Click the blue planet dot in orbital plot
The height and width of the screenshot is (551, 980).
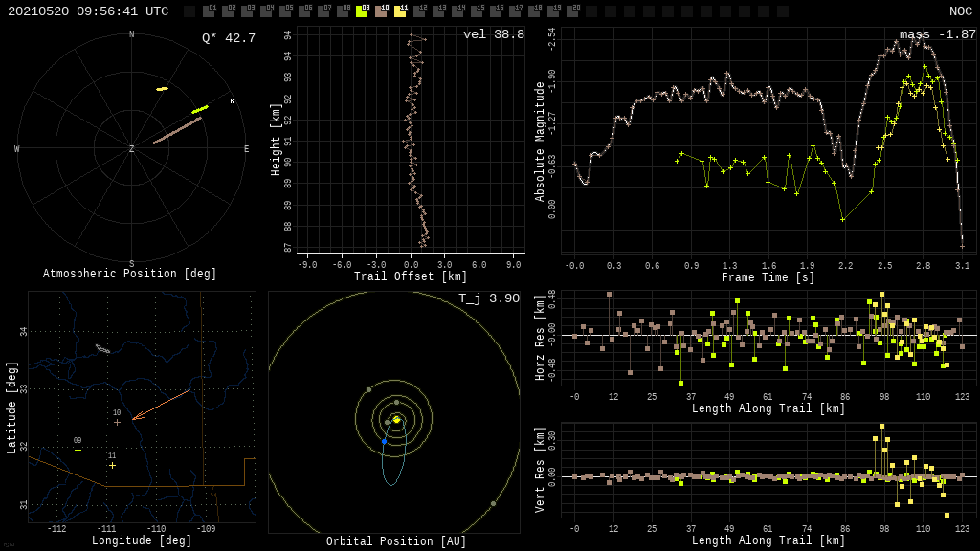tap(384, 441)
